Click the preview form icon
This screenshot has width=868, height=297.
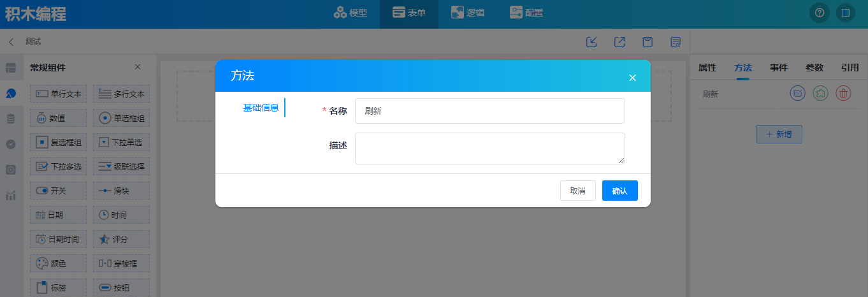[x=676, y=42]
